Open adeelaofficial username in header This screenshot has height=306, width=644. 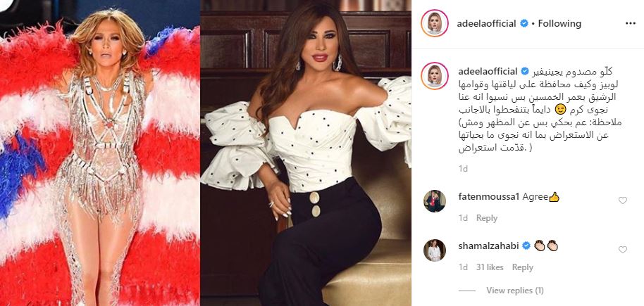[486, 24]
